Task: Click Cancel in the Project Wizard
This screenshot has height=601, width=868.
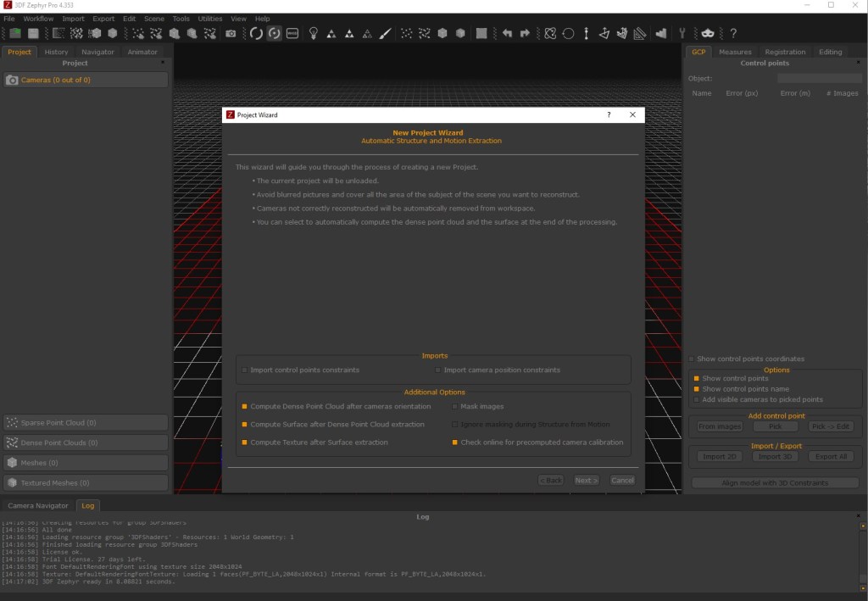Action: click(x=622, y=481)
